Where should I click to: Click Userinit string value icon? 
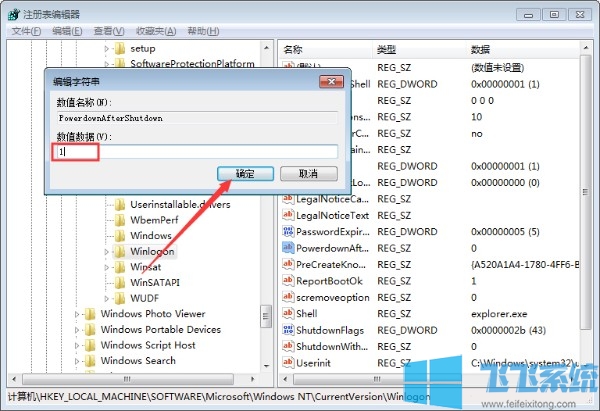288,363
